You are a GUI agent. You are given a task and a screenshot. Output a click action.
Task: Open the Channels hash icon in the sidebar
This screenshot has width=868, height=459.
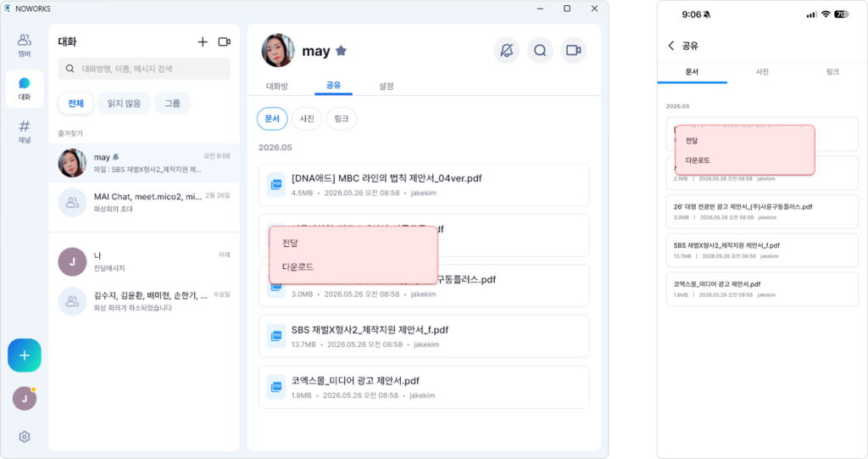coord(25,132)
